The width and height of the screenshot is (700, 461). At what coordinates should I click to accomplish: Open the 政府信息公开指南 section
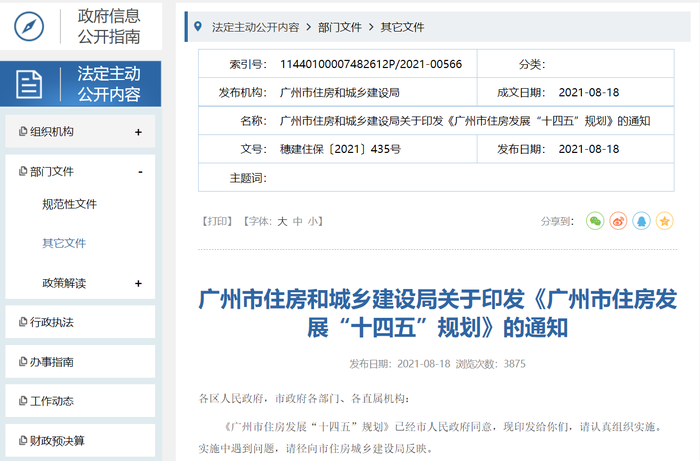click(x=81, y=26)
